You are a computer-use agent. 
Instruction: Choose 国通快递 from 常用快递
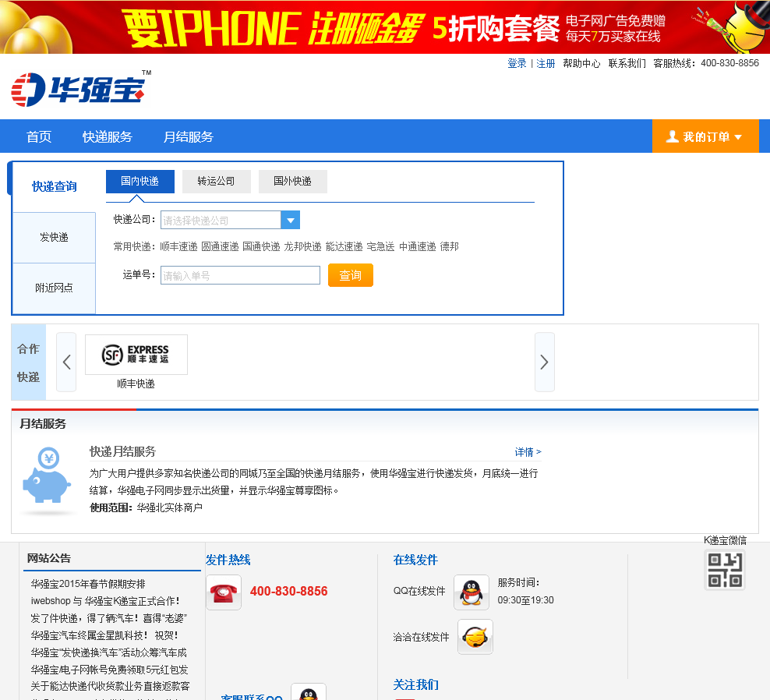pyautogui.click(x=261, y=246)
